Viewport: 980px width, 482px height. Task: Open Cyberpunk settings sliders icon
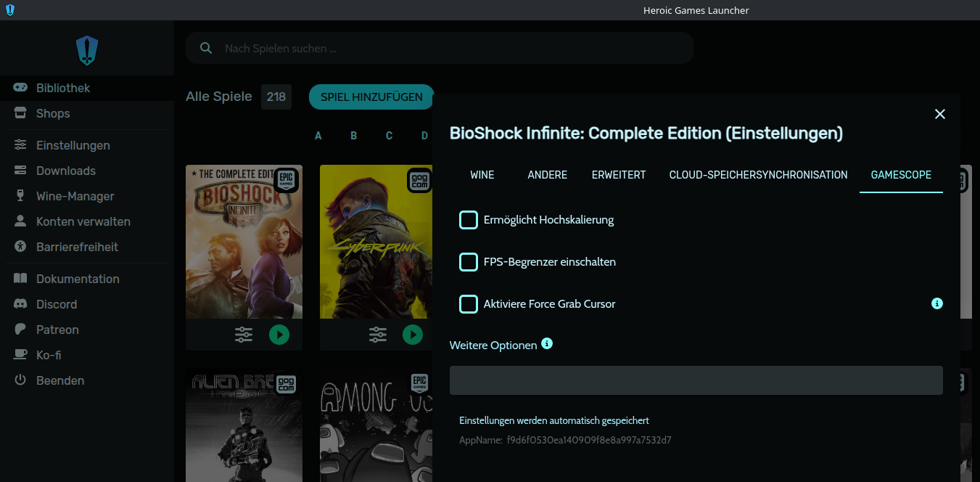click(378, 335)
